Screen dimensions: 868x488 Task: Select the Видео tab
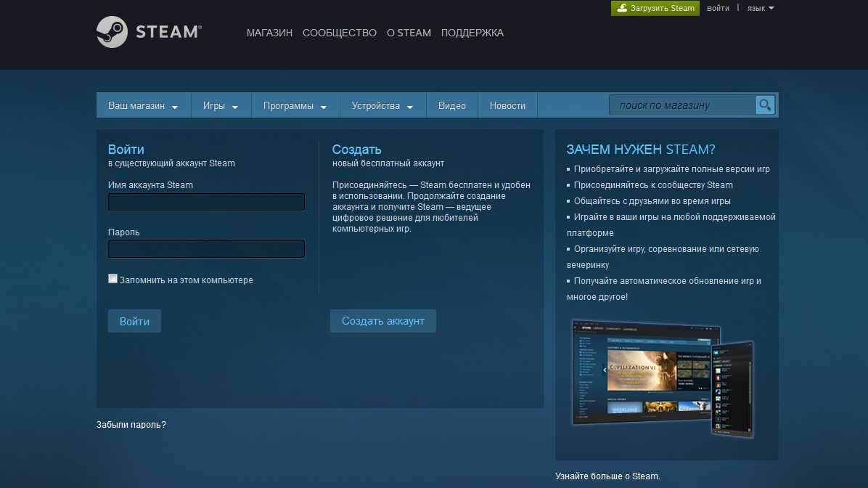451,105
